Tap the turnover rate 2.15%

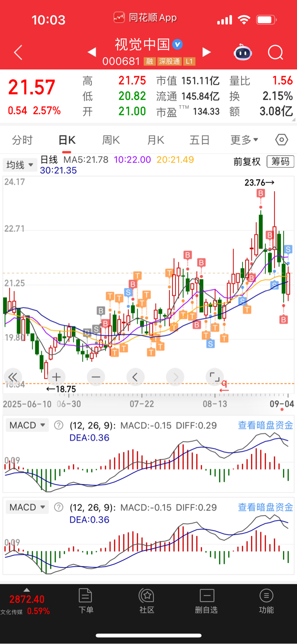(277, 96)
